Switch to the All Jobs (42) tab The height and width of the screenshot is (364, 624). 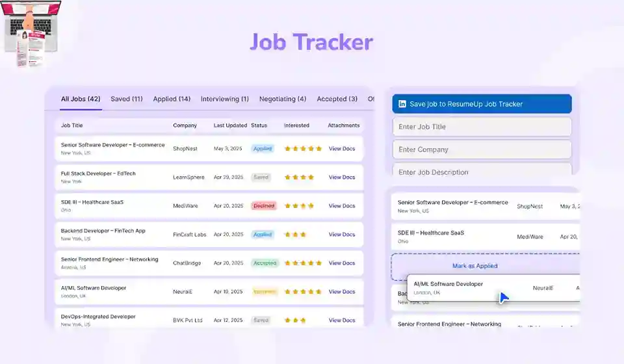click(x=81, y=99)
